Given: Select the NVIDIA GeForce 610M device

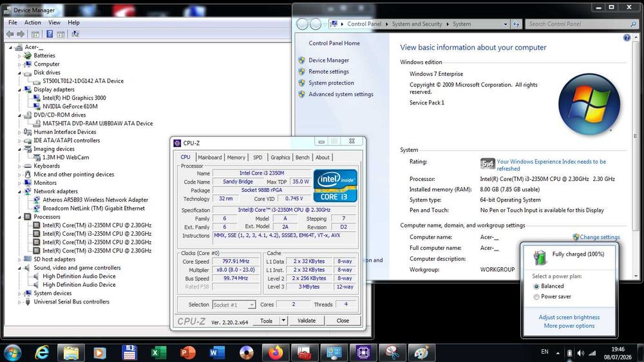Looking at the screenshot, I should 70,106.
